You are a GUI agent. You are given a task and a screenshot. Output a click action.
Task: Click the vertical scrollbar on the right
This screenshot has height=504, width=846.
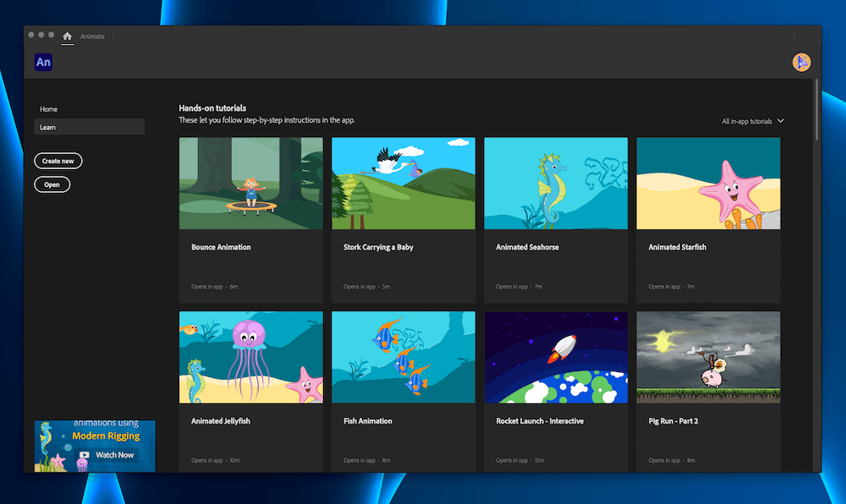816,111
